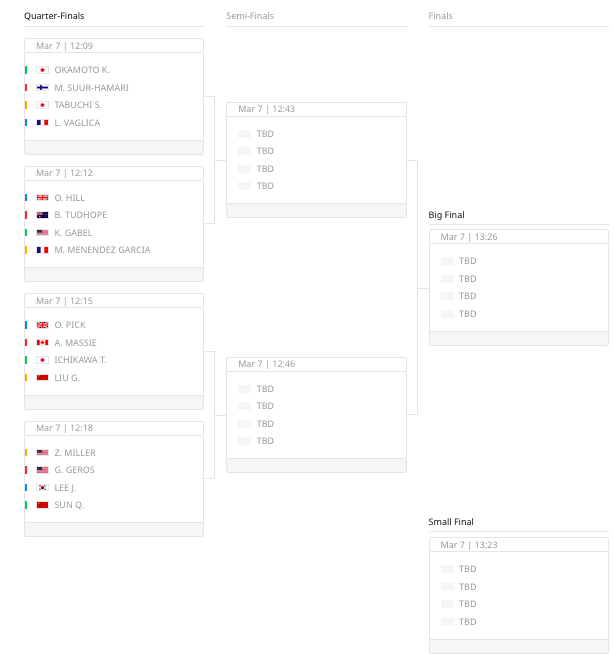614x654 pixels.
Task: Click USA flag beside K. GABEL
Action: tap(42, 233)
